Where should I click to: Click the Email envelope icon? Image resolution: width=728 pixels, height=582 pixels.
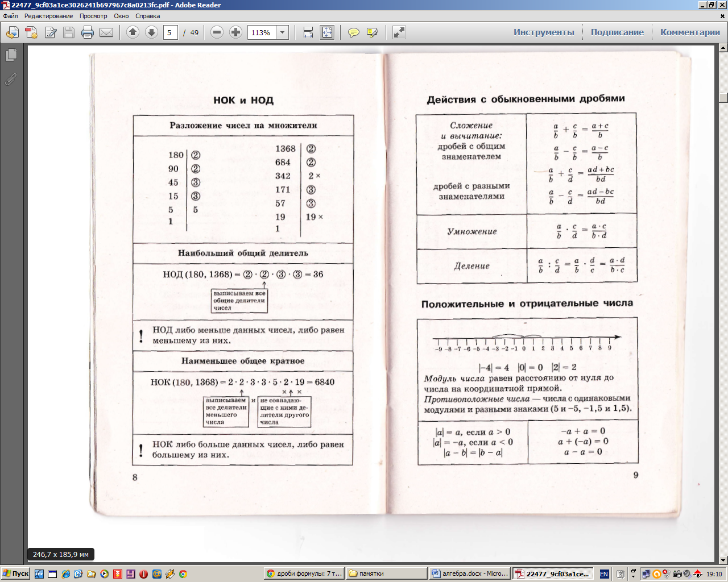(x=106, y=32)
